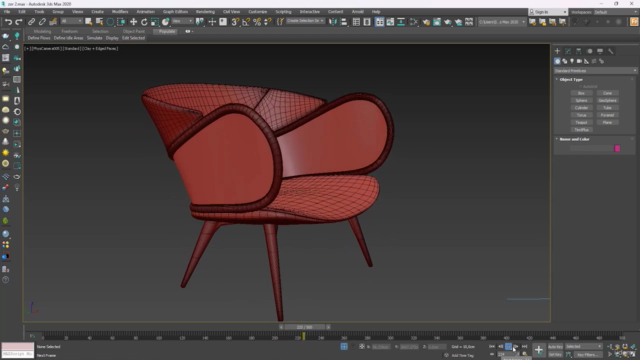The width and height of the screenshot is (640, 360).
Task: Open the selection filter All dropdown
Action: pyautogui.click(x=71, y=21)
